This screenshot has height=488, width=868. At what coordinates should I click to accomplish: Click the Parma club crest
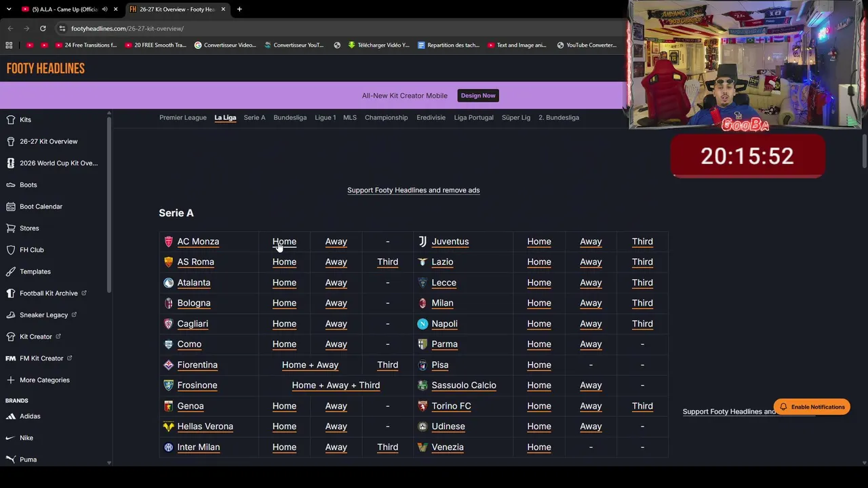(422, 344)
